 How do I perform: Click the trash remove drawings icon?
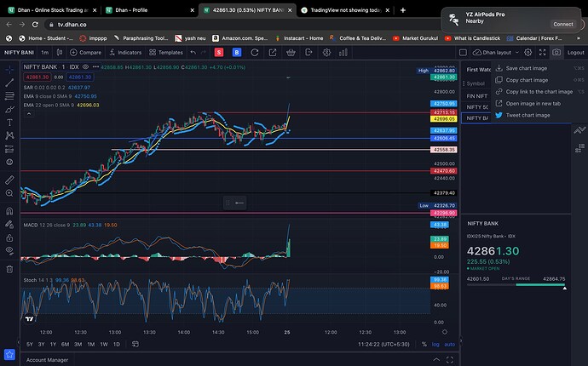9,269
